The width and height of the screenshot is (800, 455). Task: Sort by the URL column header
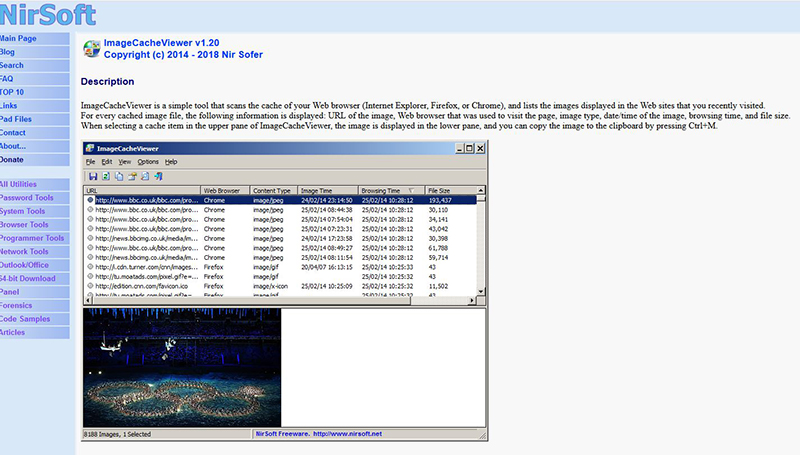(142, 190)
